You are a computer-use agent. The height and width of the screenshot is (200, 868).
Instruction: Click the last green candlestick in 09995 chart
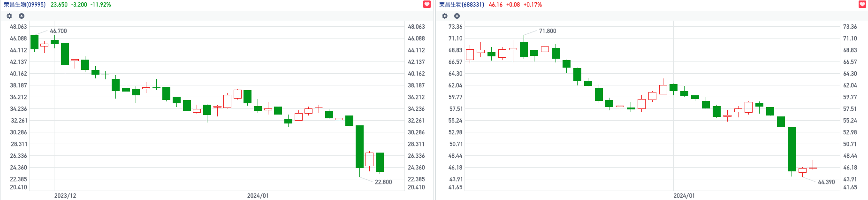coord(380,162)
